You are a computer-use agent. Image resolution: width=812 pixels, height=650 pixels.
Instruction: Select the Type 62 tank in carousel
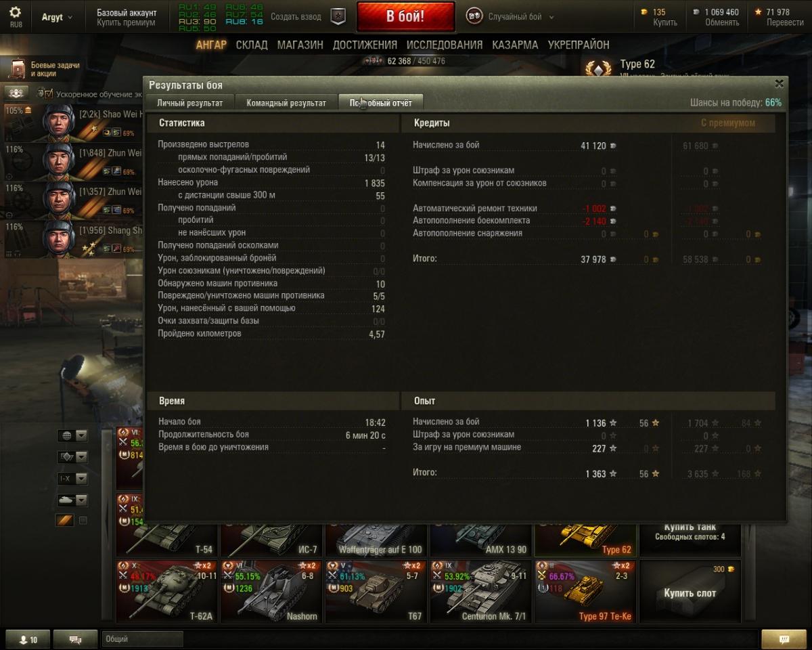click(x=585, y=539)
